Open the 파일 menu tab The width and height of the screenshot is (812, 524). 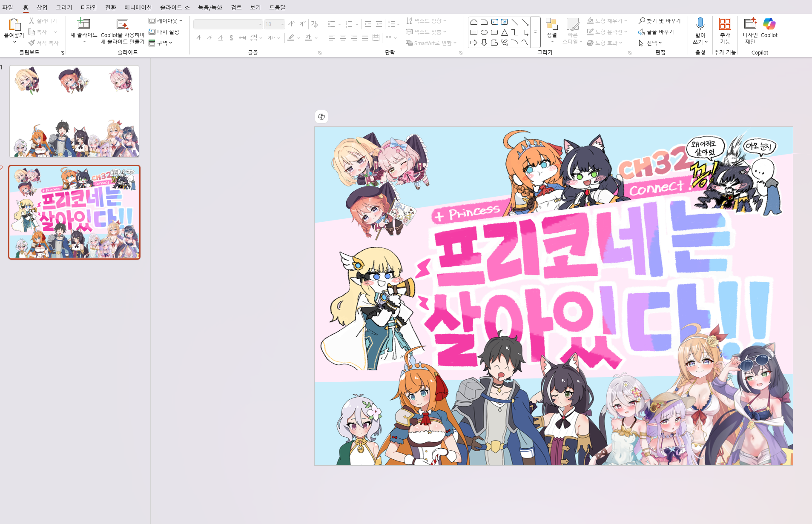point(8,7)
